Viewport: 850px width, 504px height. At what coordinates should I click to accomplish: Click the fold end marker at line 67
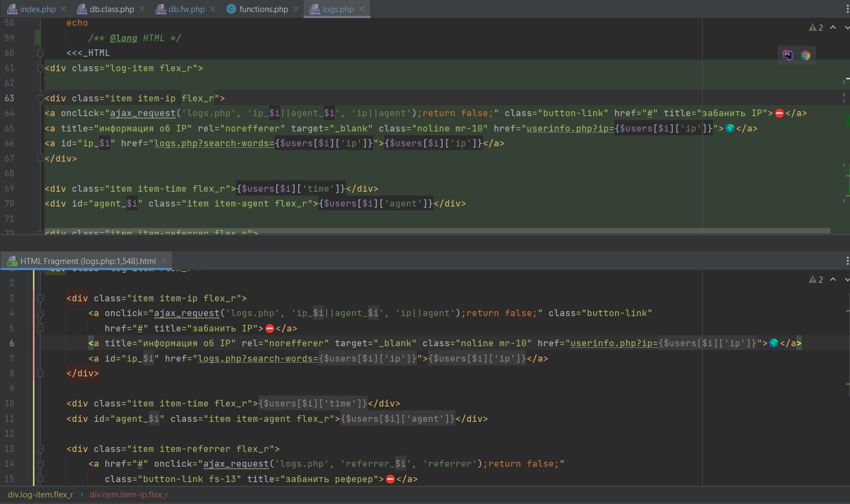tap(40, 158)
